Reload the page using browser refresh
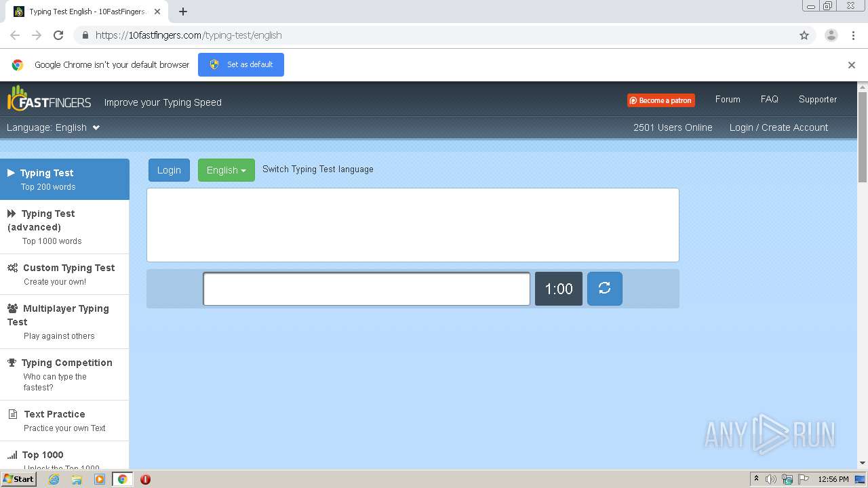The height and width of the screenshot is (488, 868). (58, 35)
